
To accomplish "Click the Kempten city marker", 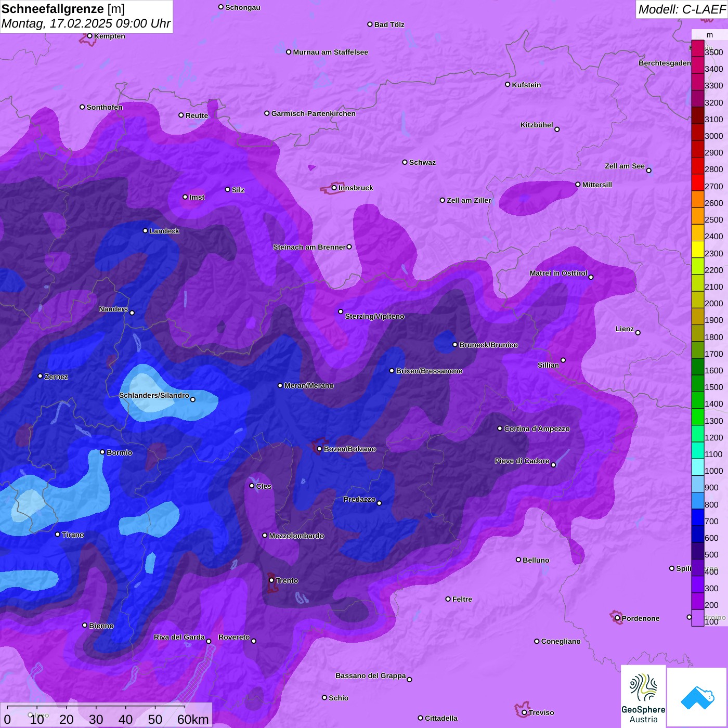I will (x=89, y=36).
